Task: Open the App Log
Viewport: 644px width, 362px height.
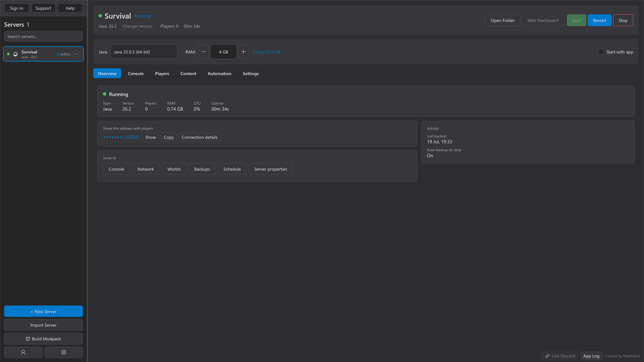Action: pos(591,356)
